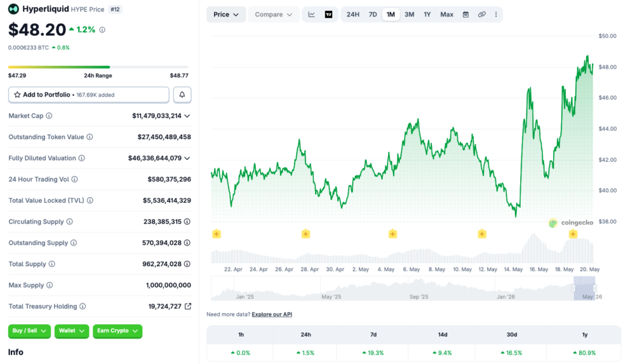623x364 pixels.
Task: Click the 7d column header
Action: tap(374, 335)
